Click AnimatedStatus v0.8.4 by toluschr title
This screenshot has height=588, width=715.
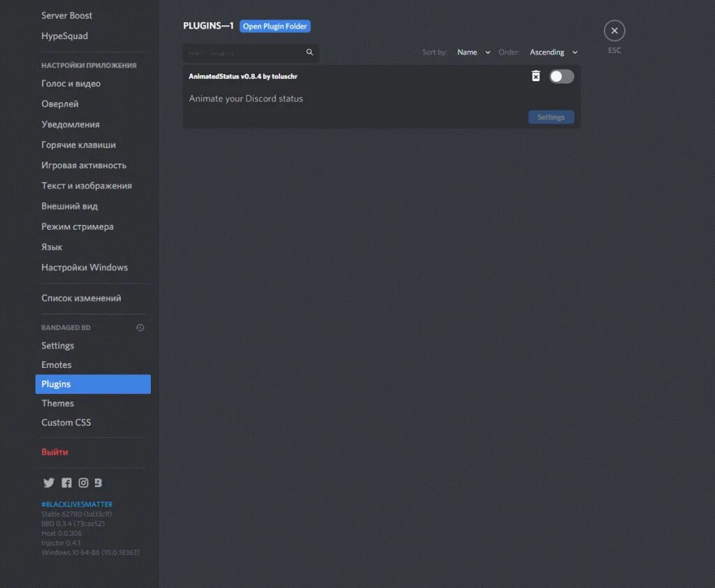[x=243, y=76]
